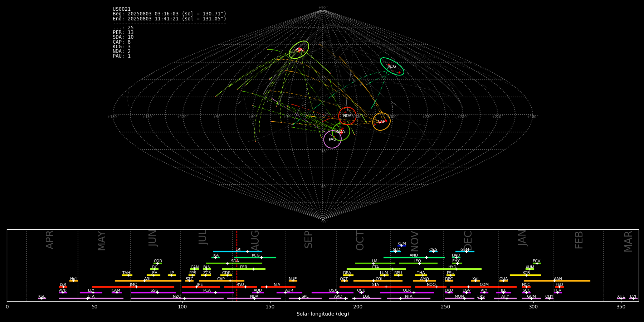Click the 'End: 20250803 11:41:21' line
The image size is (644, 322).
[x=170, y=19]
